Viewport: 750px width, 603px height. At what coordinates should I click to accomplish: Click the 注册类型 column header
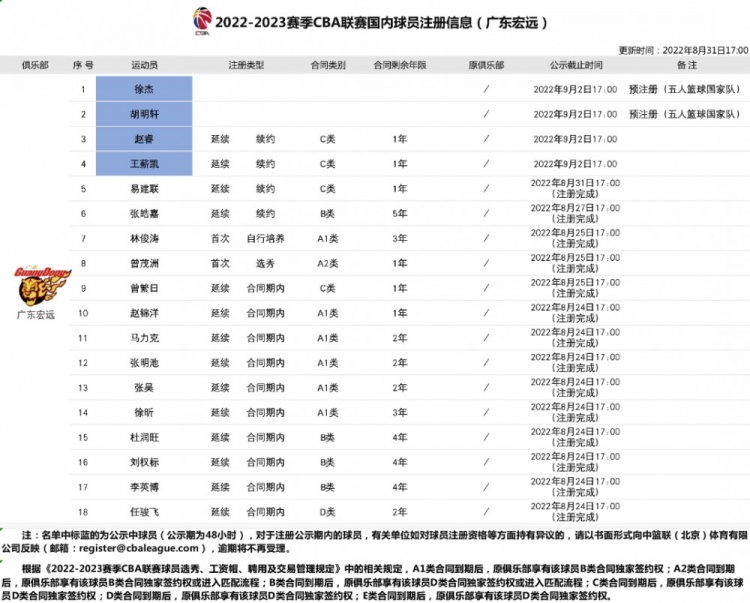coord(246,65)
